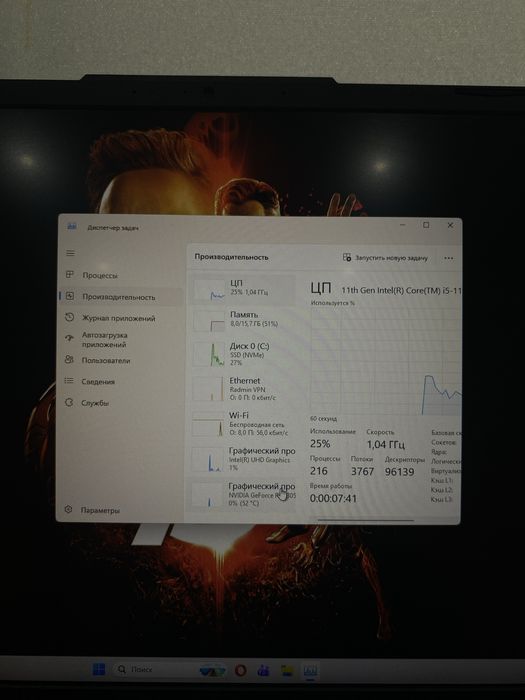525x700 pixels.
Task: Click Запустить новую задачу button
Action: 386,258
